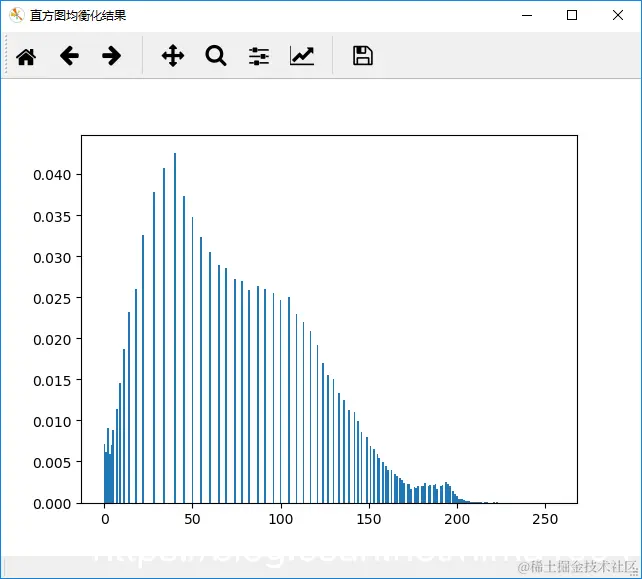Click the x-axis label 150

coord(368,519)
